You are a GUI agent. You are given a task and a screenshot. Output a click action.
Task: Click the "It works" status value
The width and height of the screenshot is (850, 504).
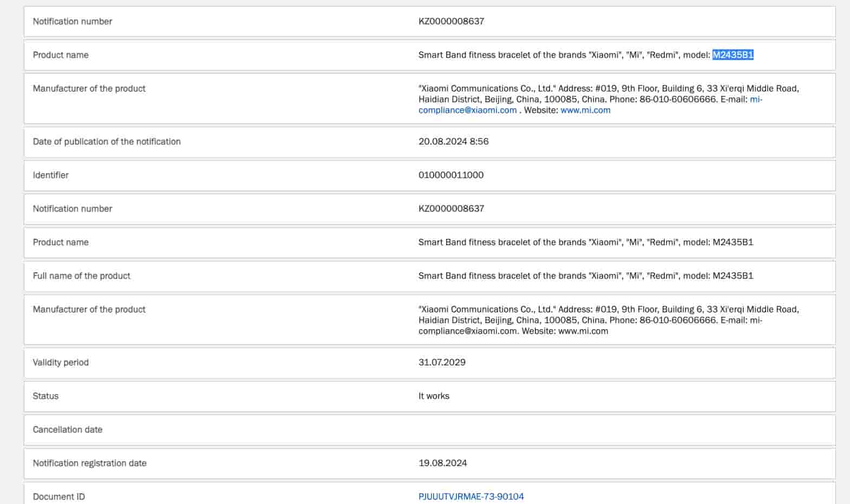pos(434,396)
